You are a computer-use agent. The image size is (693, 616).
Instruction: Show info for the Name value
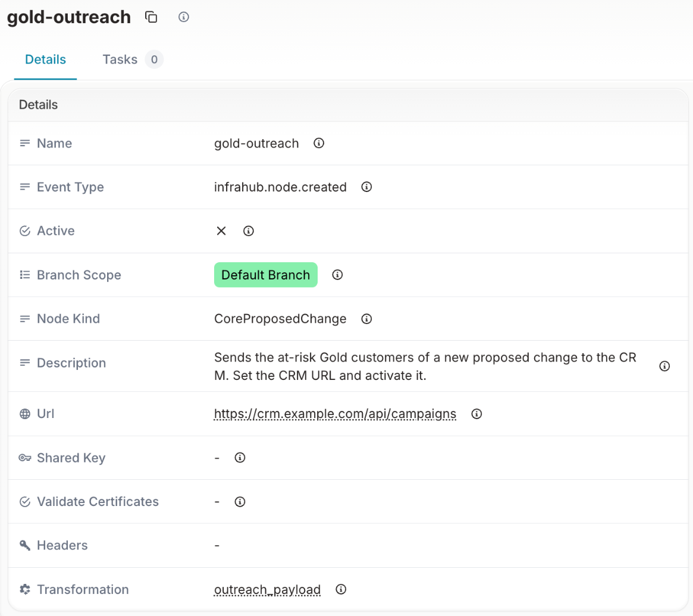pos(319,143)
